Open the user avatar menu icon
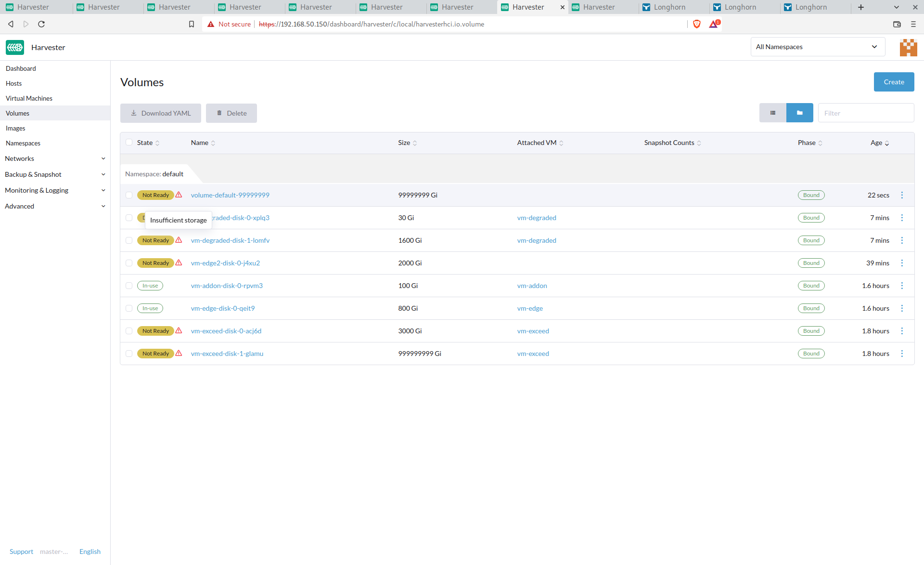Viewport: 924px width, 565px height. (x=908, y=47)
